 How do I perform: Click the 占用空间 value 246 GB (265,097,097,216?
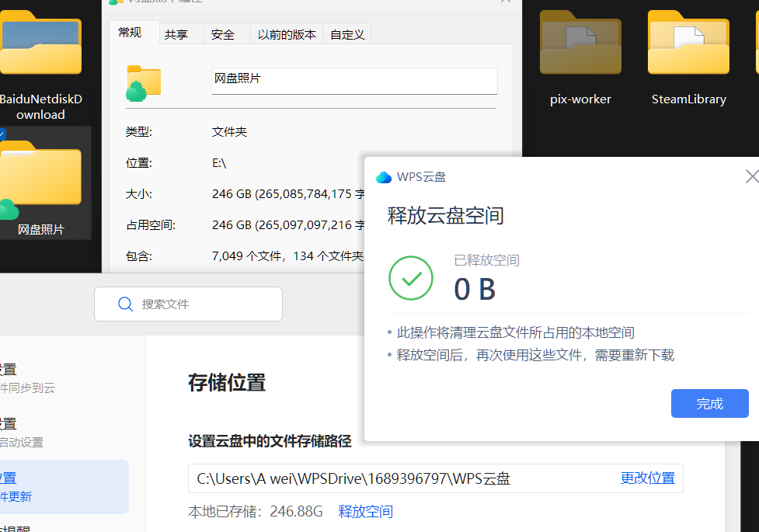[288, 224]
